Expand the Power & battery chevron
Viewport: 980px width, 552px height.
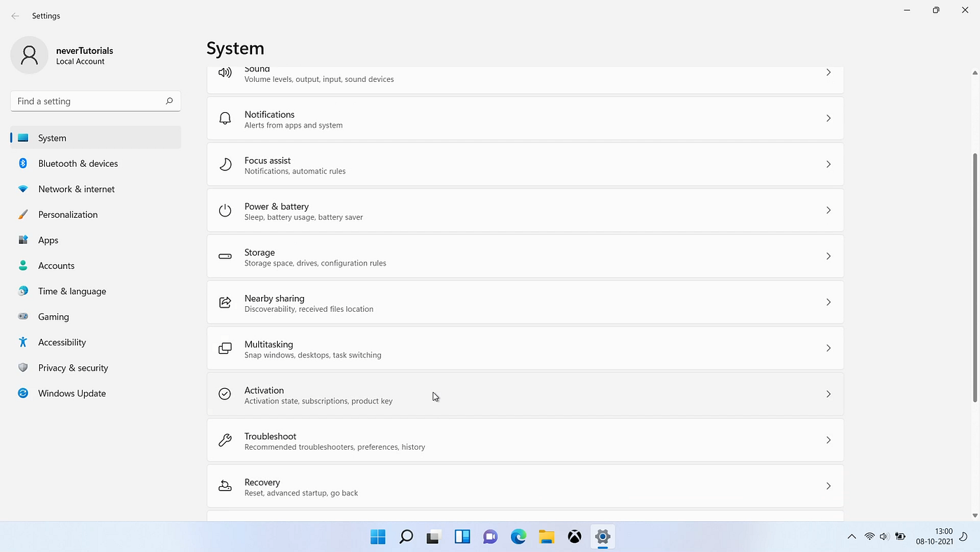(828, 209)
